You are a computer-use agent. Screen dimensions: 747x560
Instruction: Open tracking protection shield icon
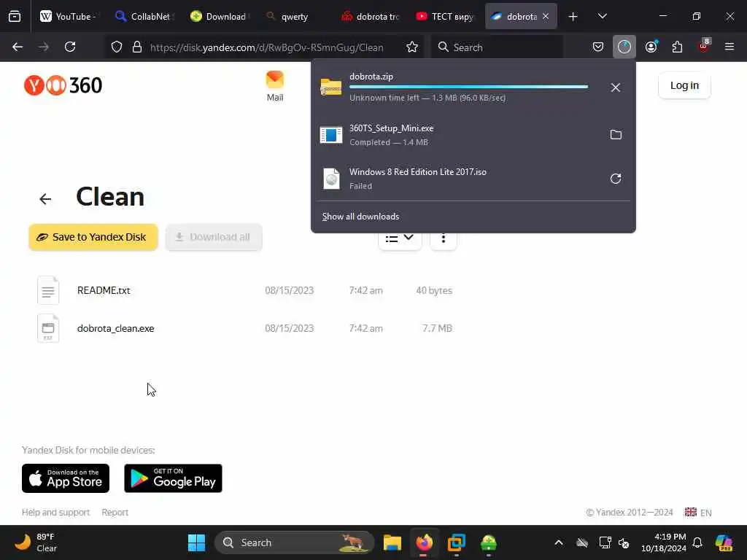[117, 47]
